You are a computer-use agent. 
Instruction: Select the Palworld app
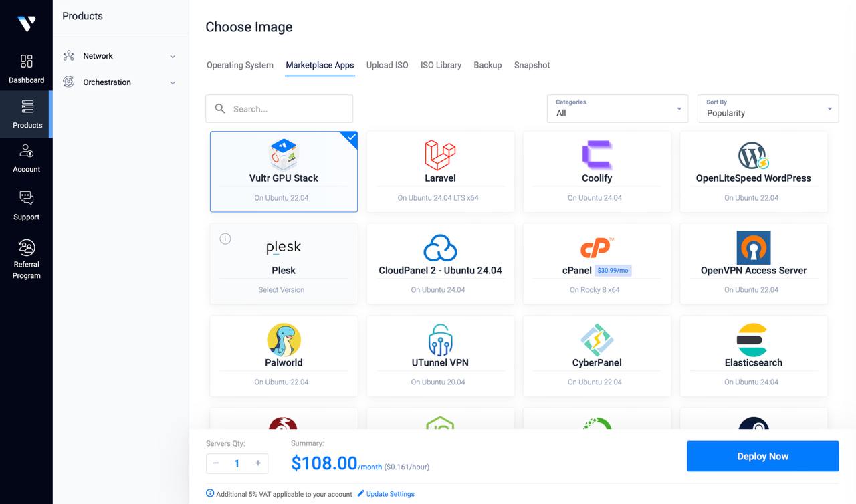pyautogui.click(x=284, y=356)
